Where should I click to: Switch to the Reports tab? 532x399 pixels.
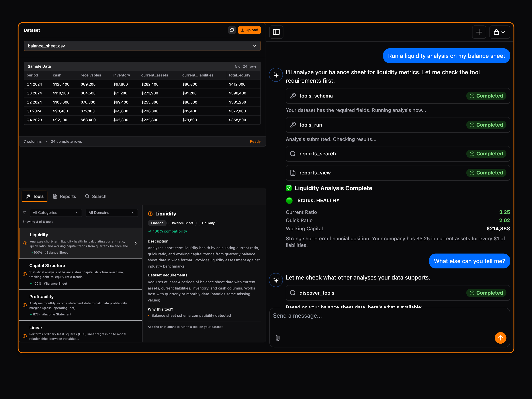point(65,196)
